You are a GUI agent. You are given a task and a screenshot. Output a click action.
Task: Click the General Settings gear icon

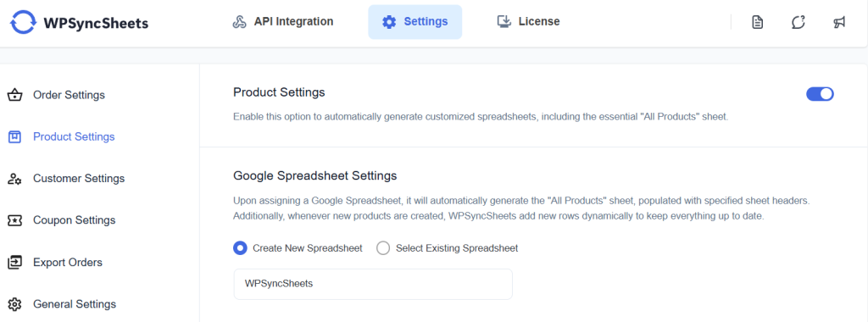tap(15, 304)
